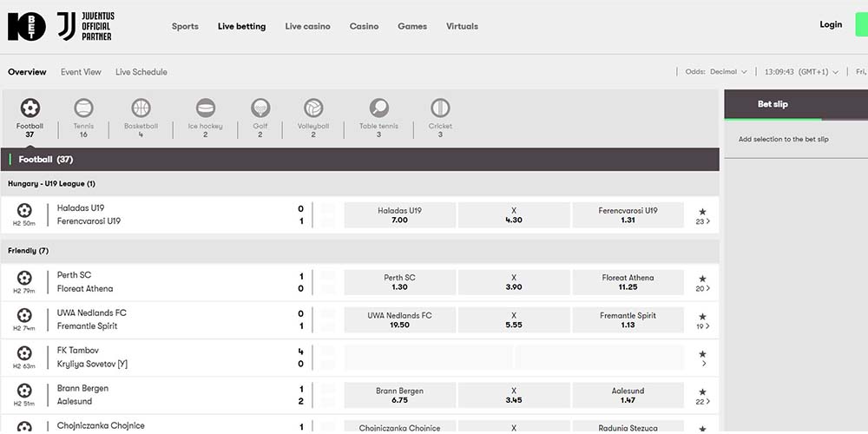Expand more markets for UWA Nedlands match
This screenshot has width=868, height=434.
[703, 326]
